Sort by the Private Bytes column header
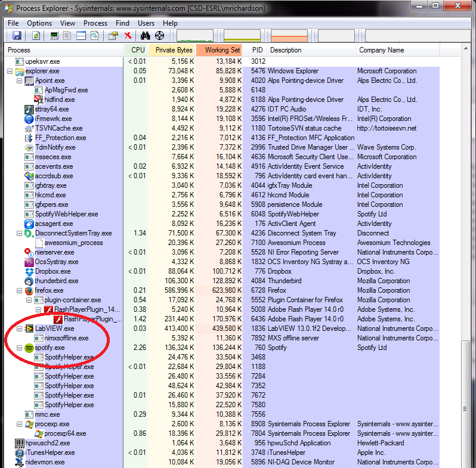Screen dimensions: 476x468 point(172,50)
